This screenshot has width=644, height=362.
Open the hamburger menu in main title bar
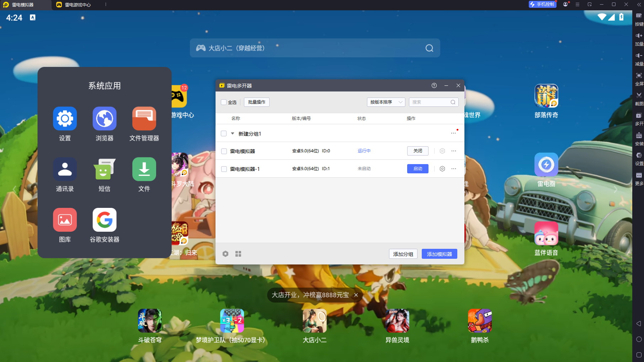pos(578,4)
